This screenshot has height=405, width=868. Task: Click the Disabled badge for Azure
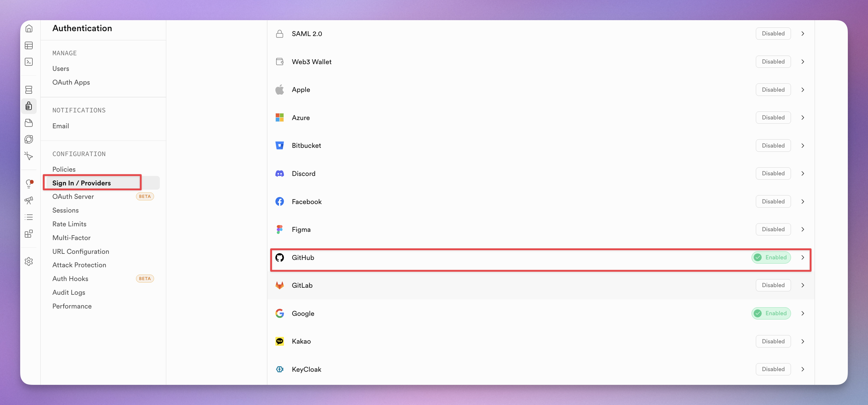[773, 118]
